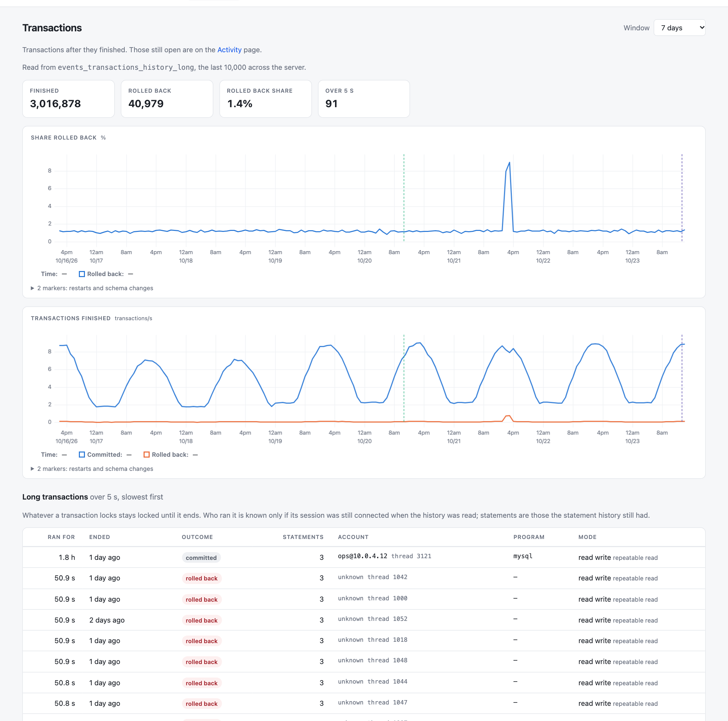728x721 pixels.
Task: Click the Ended column header
Action: 99,537
